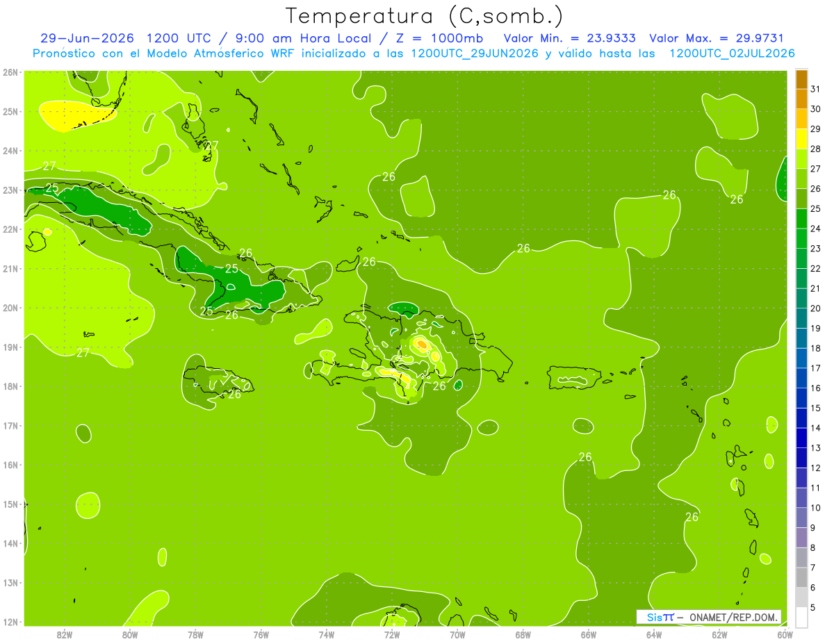Image resolution: width=834 pixels, height=644 pixels.
Task: Click the 66W longitude axis label
Action: tap(589, 634)
